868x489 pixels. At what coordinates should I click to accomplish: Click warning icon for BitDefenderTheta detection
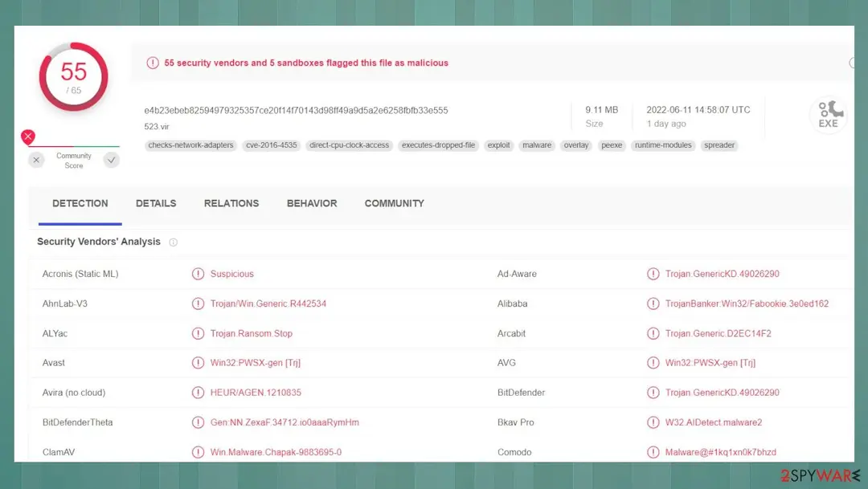point(198,422)
